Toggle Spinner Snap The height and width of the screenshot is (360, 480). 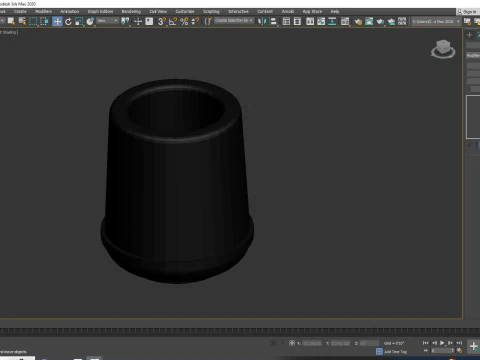point(195,22)
